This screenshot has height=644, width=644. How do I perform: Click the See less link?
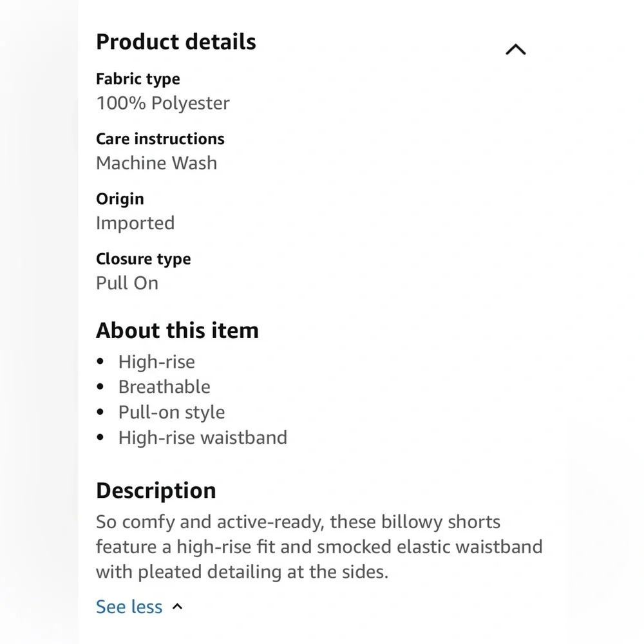tap(129, 607)
